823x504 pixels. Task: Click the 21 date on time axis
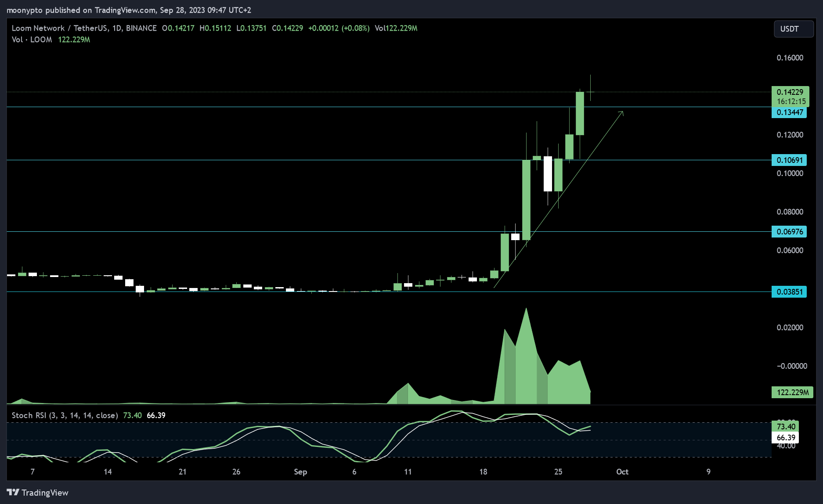click(183, 472)
